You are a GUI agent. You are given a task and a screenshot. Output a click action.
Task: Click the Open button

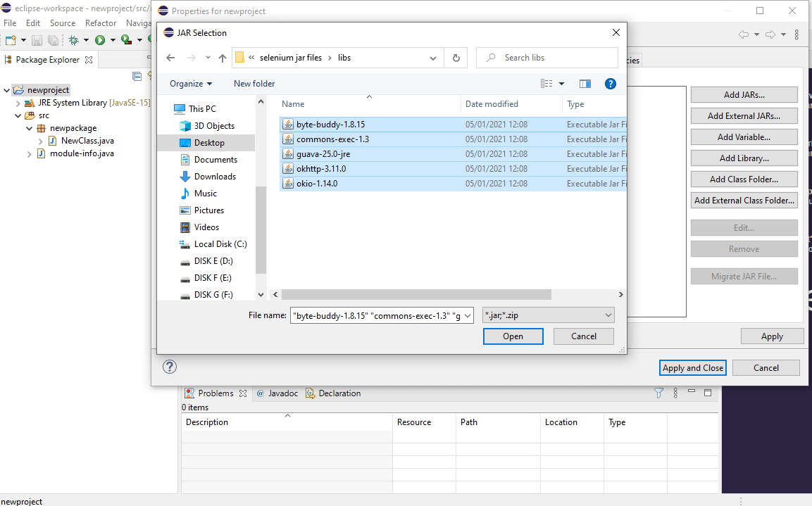[x=513, y=336]
